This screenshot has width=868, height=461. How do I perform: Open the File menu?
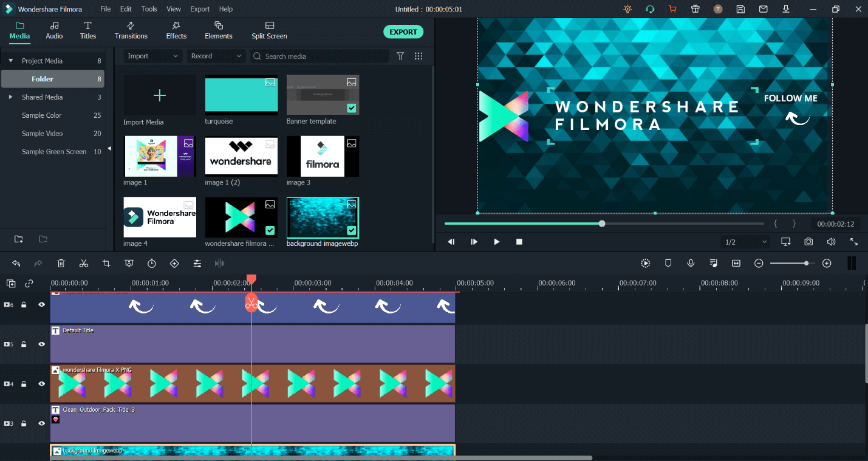pyautogui.click(x=106, y=9)
